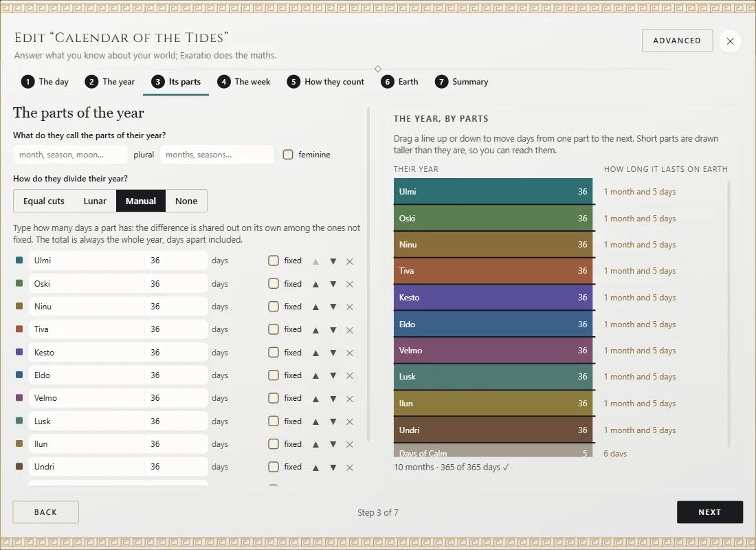Open the Kesto purple color swatch
This screenshot has height=550, width=756.
[x=19, y=352]
